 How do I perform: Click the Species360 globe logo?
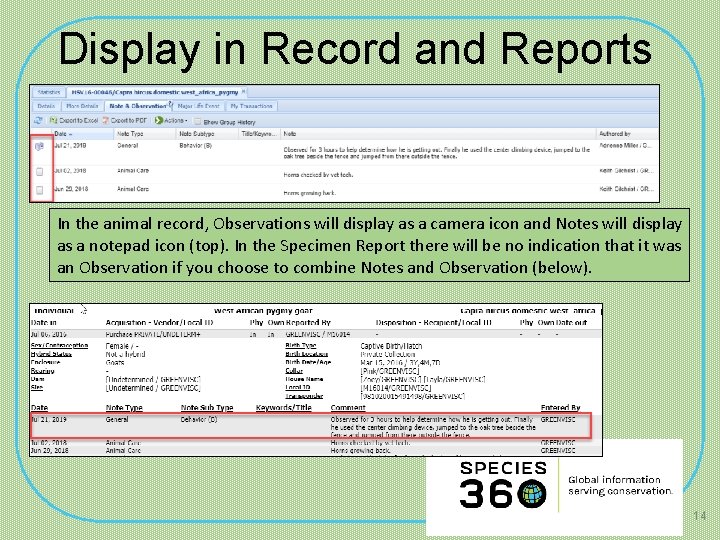532,494
